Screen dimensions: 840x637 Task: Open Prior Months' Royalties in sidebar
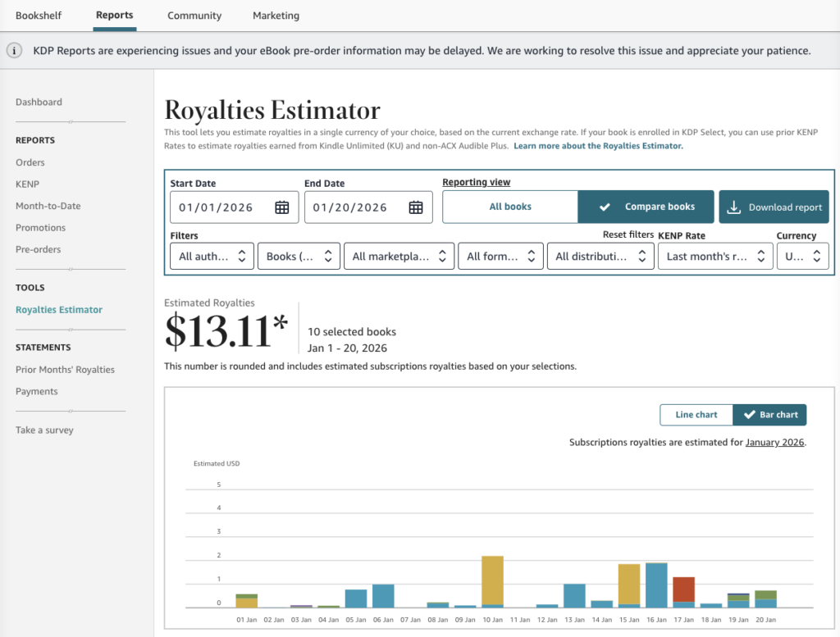[65, 370]
